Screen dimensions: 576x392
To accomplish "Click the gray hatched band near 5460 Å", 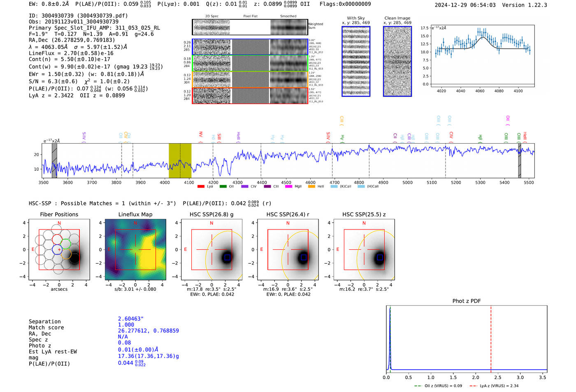I will coord(520,160).
